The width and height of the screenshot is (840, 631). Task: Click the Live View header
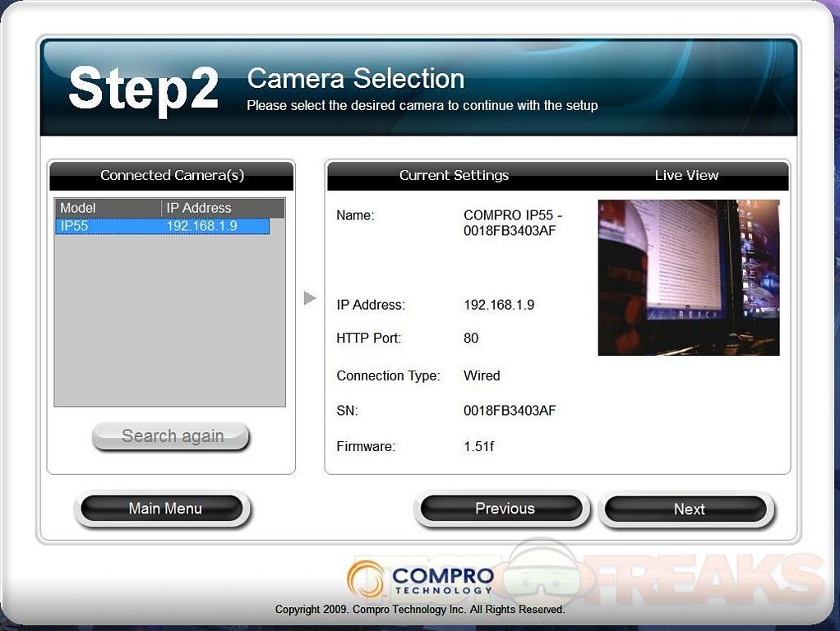click(x=686, y=175)
